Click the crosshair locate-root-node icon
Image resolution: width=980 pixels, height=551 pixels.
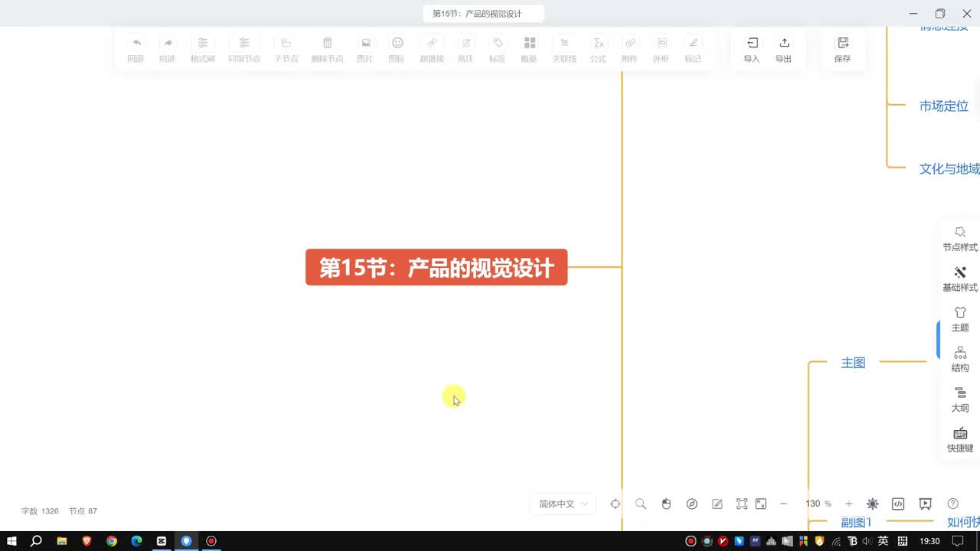pyautogui.click(x=615, y=504)
